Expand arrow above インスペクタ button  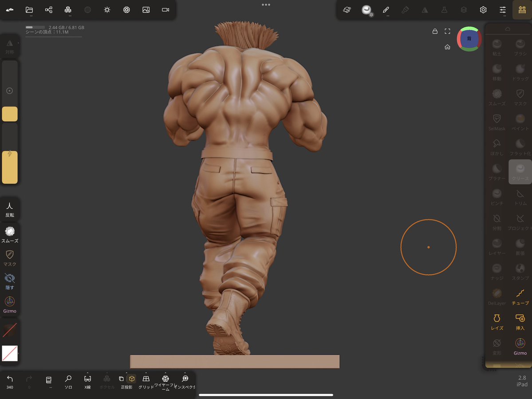185,373
